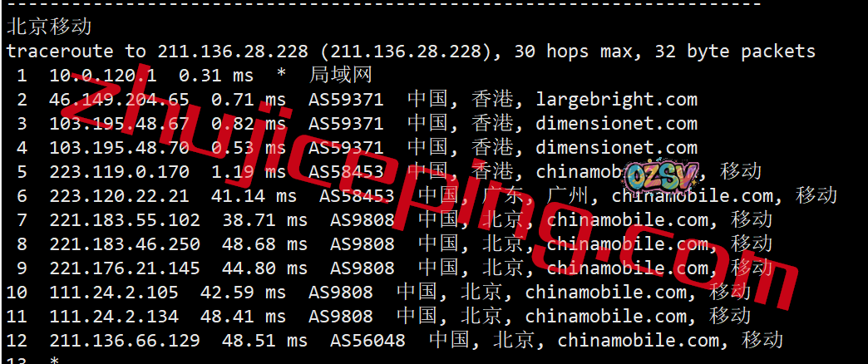Select IP 111.24.2.134 on hop 11
This screenshot has width=868, height=364.
(114, 317)
